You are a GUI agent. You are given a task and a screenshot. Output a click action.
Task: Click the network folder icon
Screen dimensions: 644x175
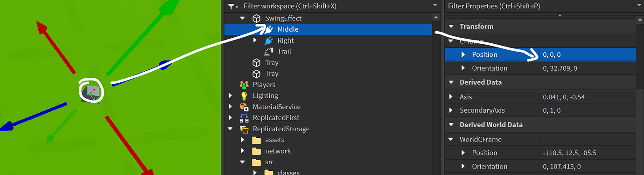click(256, 151)
